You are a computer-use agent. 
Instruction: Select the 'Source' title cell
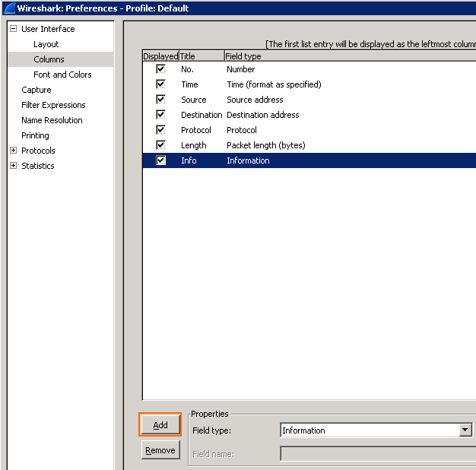pyautogui.click(x=194, y=100)
